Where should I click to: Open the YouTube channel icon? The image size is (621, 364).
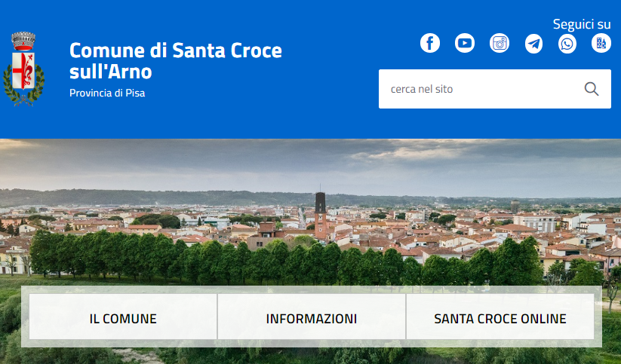pos(465,44)
